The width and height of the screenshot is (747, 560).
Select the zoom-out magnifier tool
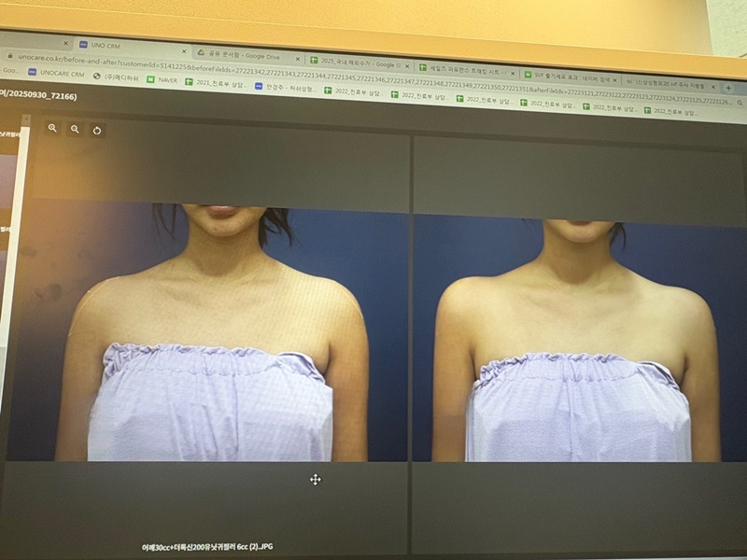(x=75, y=130)
